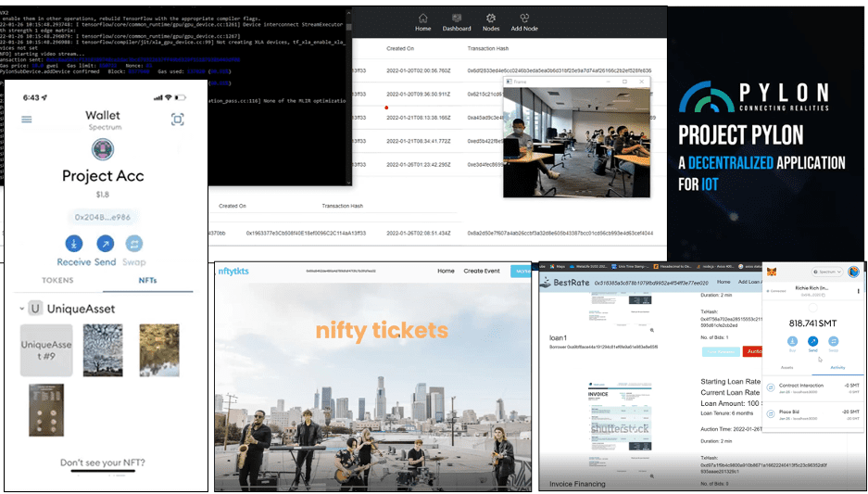Open Nodes in the Pylon navigation bar
The image size is (868, 494).
pos(490,22)
